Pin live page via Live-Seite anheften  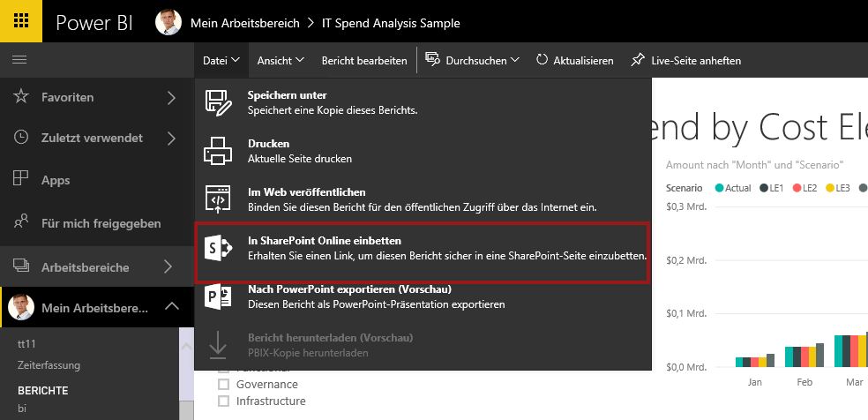(685, 61)
